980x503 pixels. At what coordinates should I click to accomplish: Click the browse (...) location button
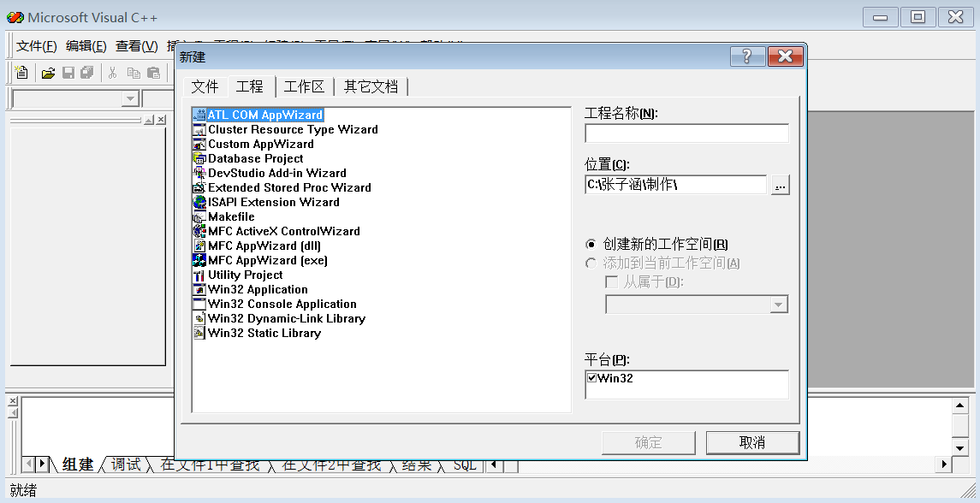(780, 185)
